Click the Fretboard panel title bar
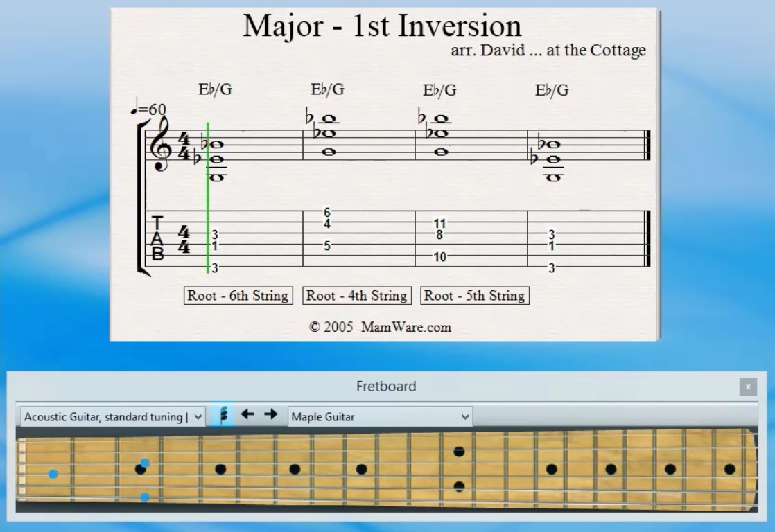775x532 pixels. pos(387,386)
